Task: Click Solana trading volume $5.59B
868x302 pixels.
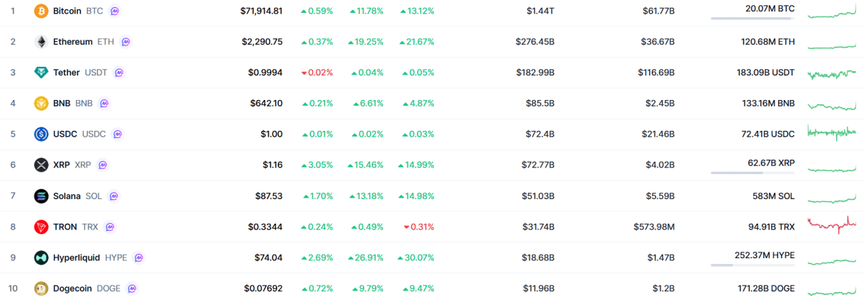Action: click(x=658, y=196)
